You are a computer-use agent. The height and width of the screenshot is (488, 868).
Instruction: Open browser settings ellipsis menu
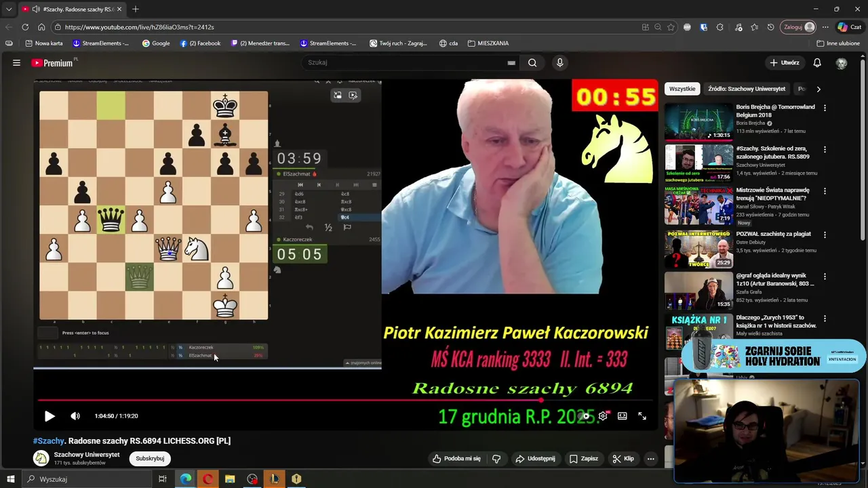[x=825, y=27]
